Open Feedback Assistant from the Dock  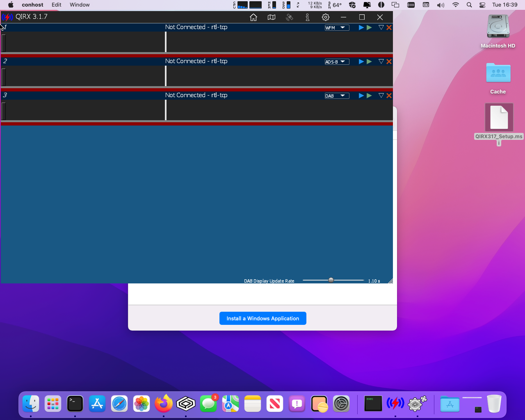click(x=297, y=404)
